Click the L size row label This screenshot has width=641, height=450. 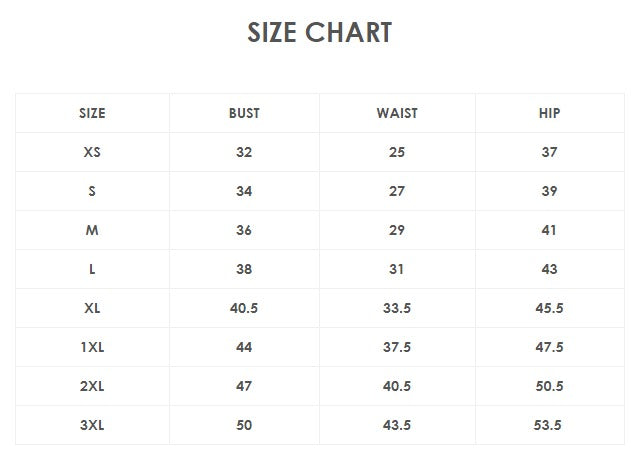pos(92,269)
